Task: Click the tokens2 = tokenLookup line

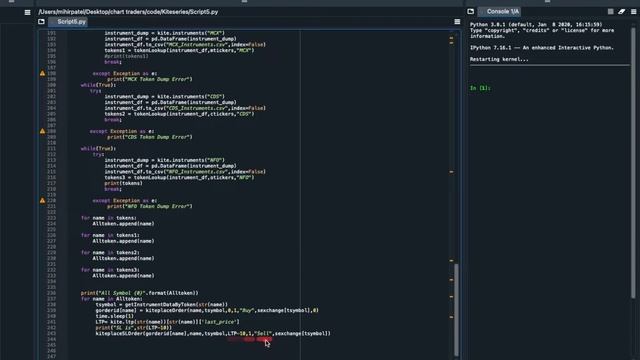Action: click(179, 114)
